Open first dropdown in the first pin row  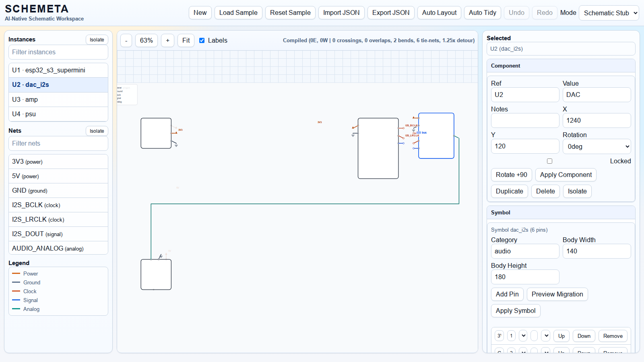[x=523, y=336]
